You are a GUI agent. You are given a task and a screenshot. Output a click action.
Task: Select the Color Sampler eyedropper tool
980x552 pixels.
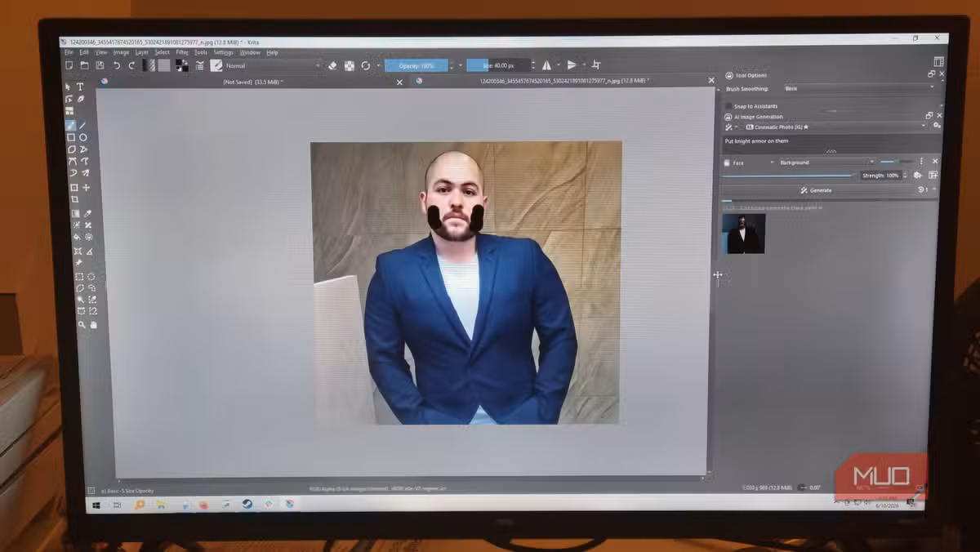(x=87, y=213)
